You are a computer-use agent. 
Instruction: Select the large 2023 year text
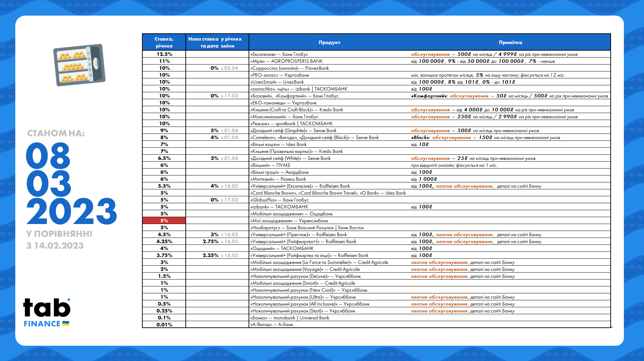coord(72,211)
